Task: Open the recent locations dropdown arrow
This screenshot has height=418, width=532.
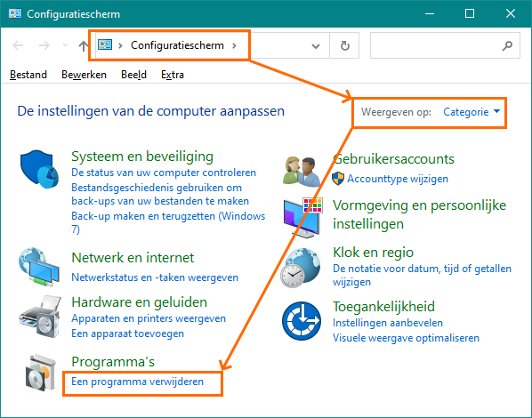Action: click(x=65, y=45)
